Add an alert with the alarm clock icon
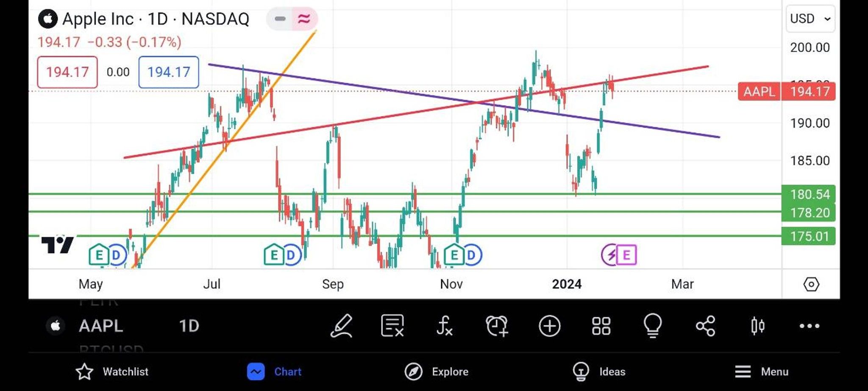The image size is (868, 391). (497, 326)
